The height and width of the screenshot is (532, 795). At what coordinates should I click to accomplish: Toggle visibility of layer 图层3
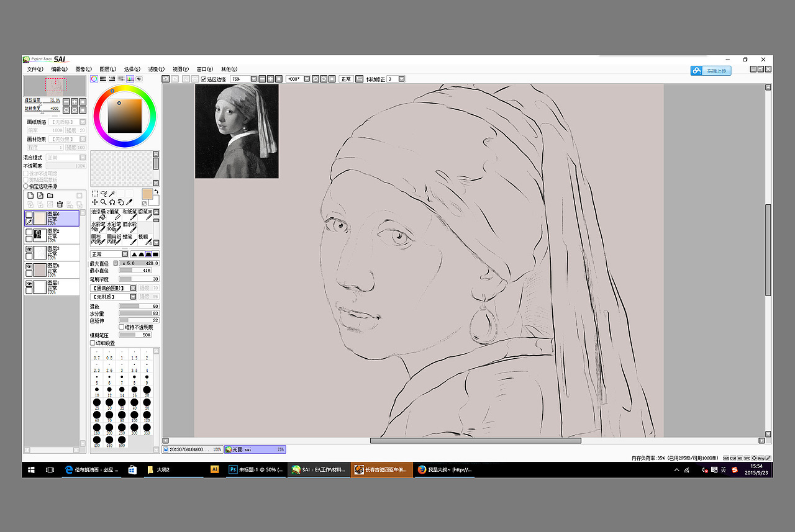click(29, 249)
